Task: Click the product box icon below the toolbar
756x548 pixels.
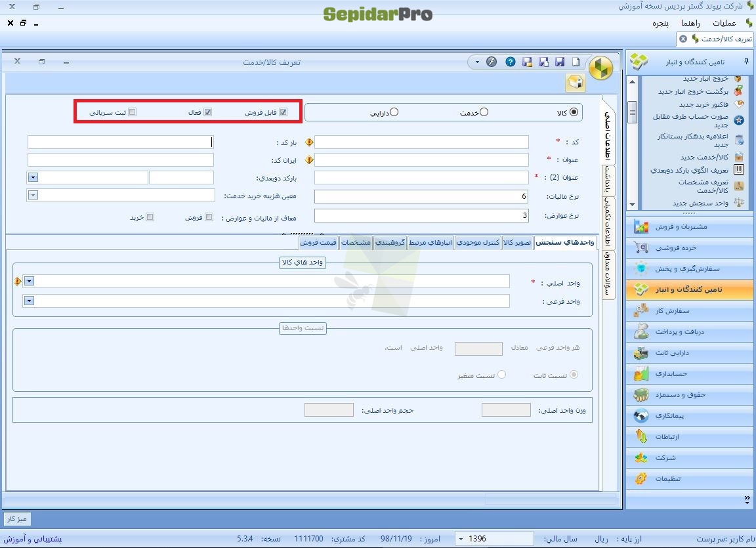Action: pyautogui.click(x=576, y=83)
